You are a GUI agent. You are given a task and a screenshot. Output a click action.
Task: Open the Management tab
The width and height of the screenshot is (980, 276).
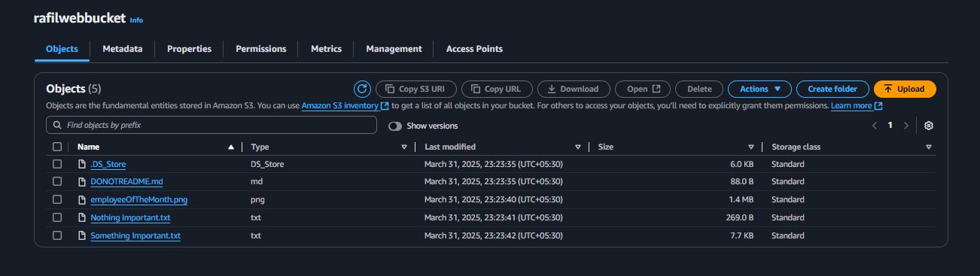point(394,49)
